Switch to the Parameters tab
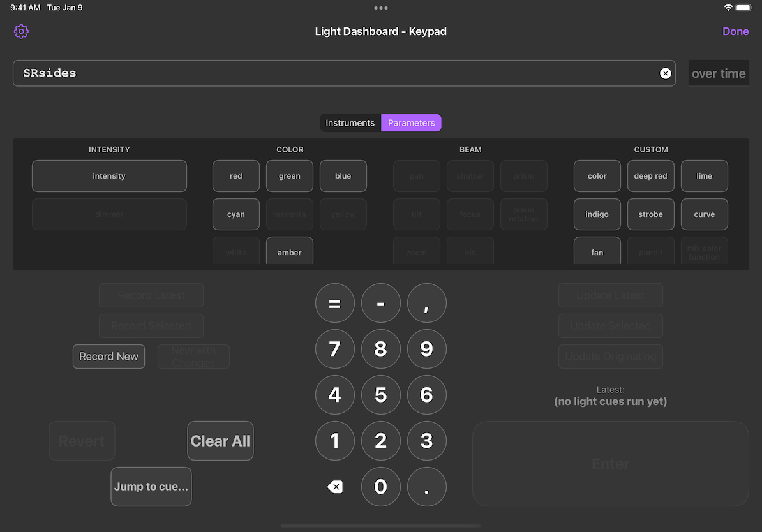Viewport: 762px width, 532px height. [411, 122]
